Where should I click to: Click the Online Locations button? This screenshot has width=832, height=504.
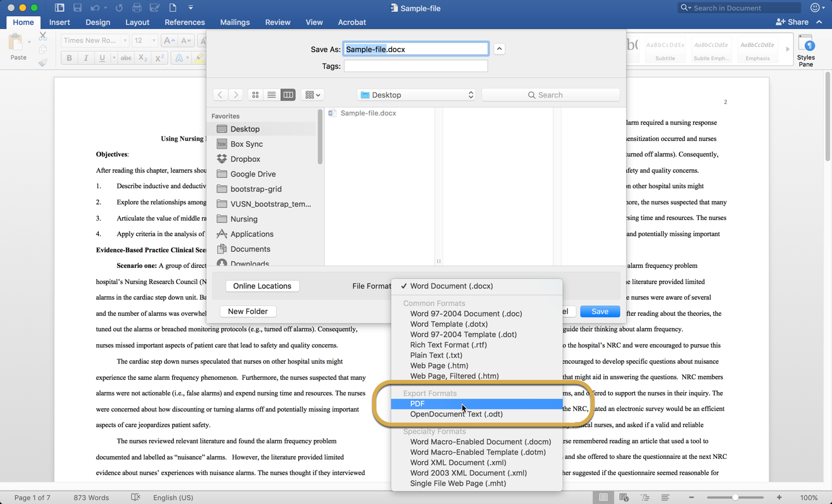tap(262, 286)
